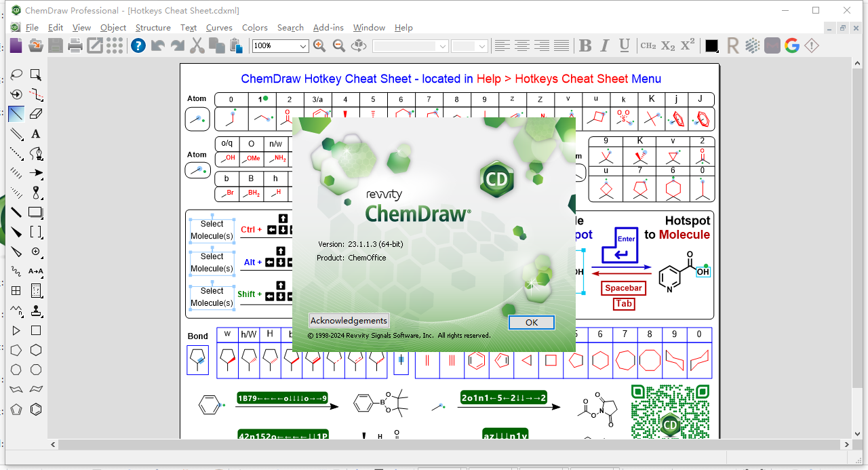Open the ChemDraw Help icon
The width and height of the screenshot is (868, 470).
click(x=138, y=45)
